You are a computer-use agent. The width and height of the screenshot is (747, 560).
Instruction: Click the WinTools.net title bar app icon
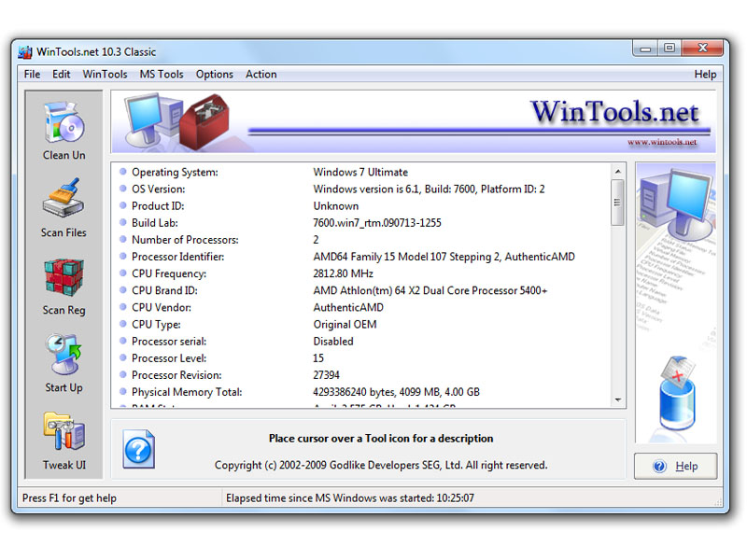25,51
